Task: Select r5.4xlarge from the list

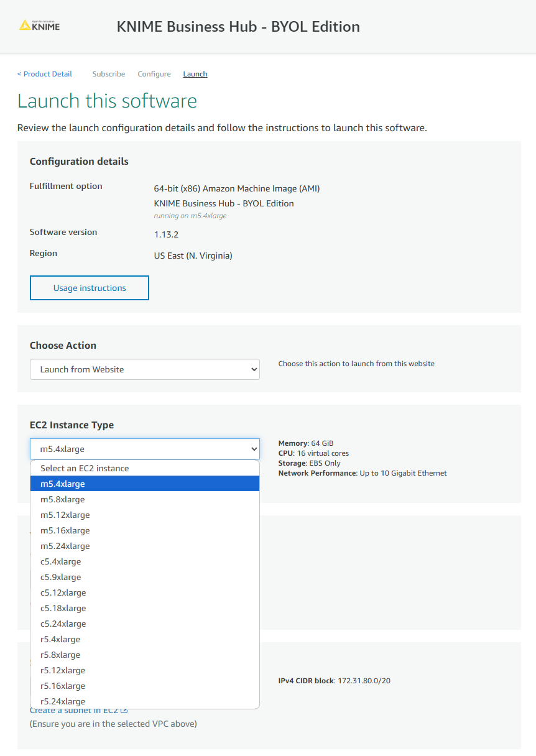Action: point(145,639)
